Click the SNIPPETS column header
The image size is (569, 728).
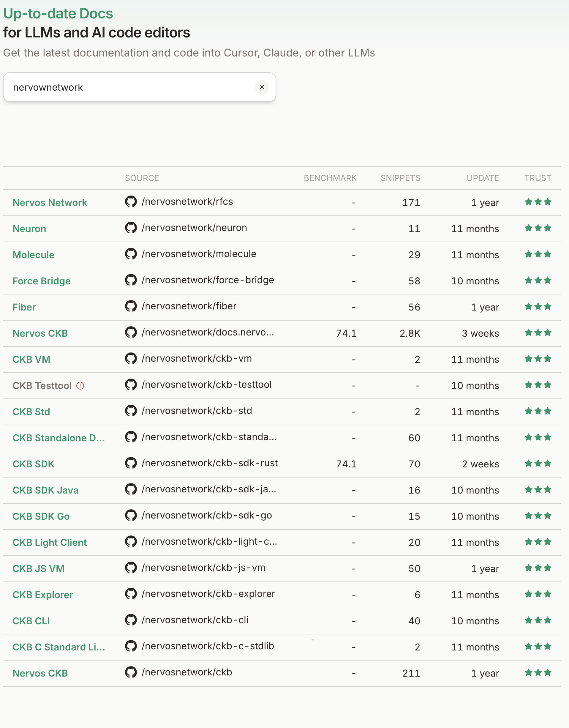pyautogui.click(x=400, y=178)
